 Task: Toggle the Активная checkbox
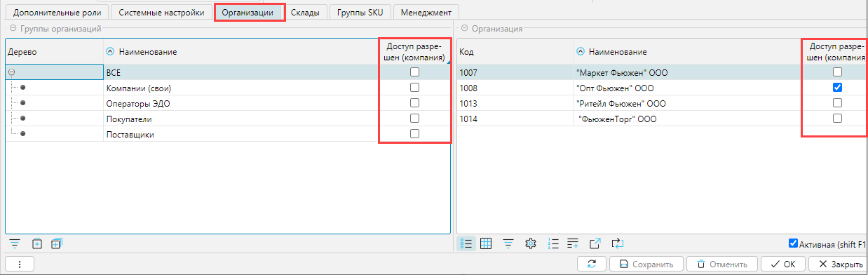click(x=793, y=244)
